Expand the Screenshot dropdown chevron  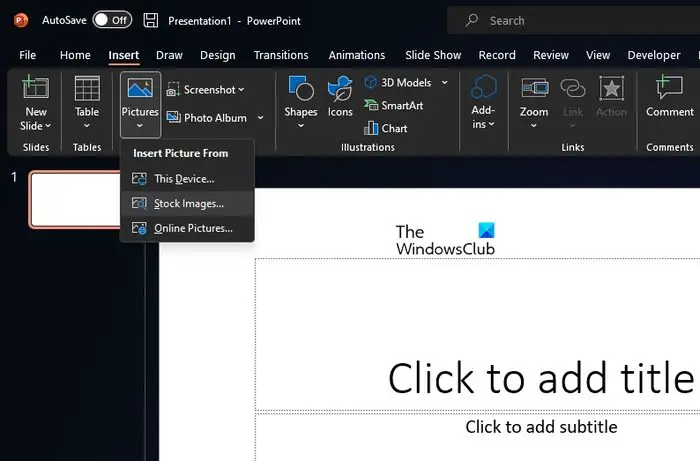point(241,90)
